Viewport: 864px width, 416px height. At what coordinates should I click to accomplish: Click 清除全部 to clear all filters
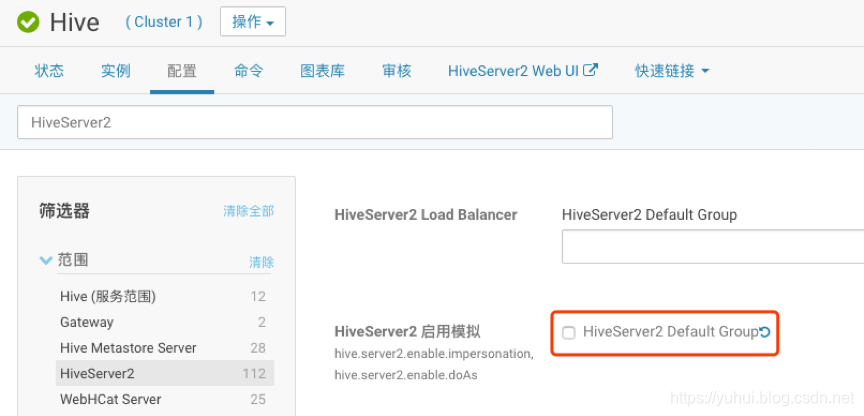[249, 211]
